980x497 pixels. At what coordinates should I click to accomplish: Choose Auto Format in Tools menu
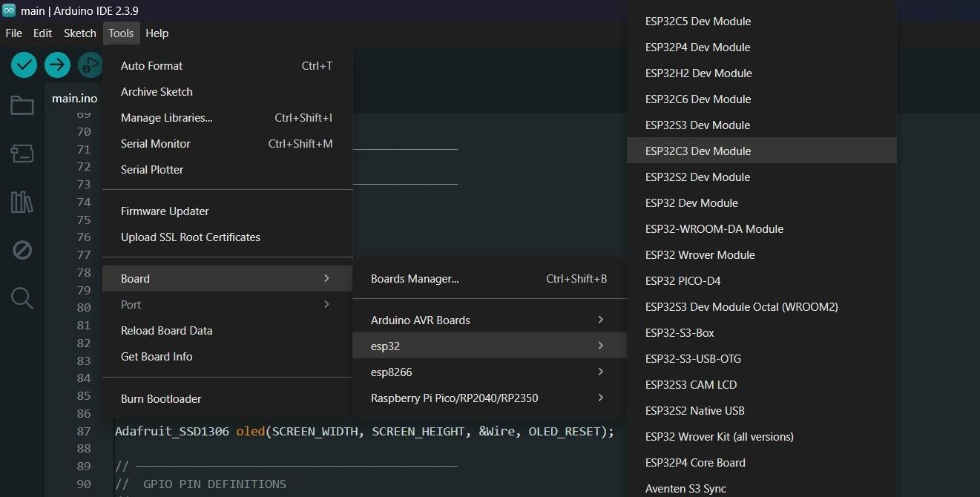[227, 66]
